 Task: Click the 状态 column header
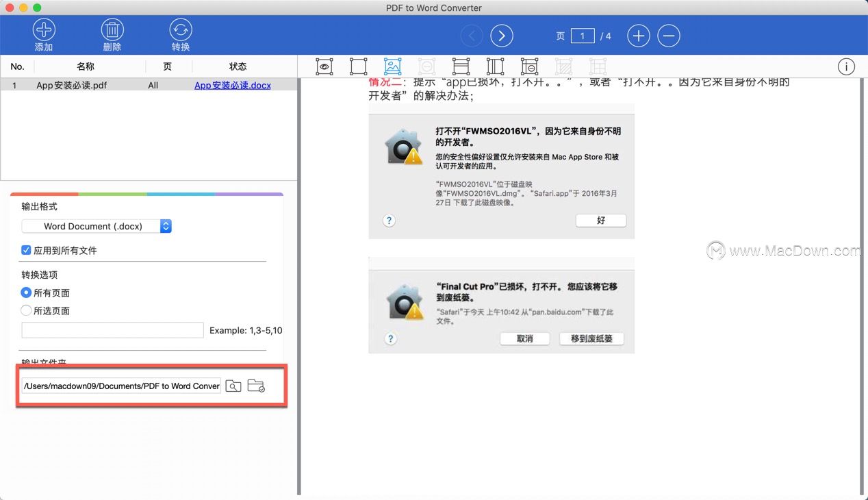coord(238,66)
